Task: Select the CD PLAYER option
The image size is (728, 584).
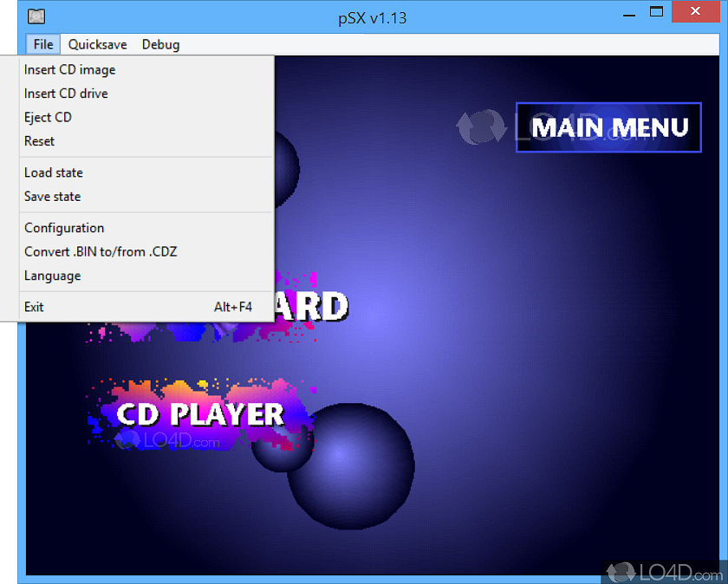Action: click(x=199, y=414)
